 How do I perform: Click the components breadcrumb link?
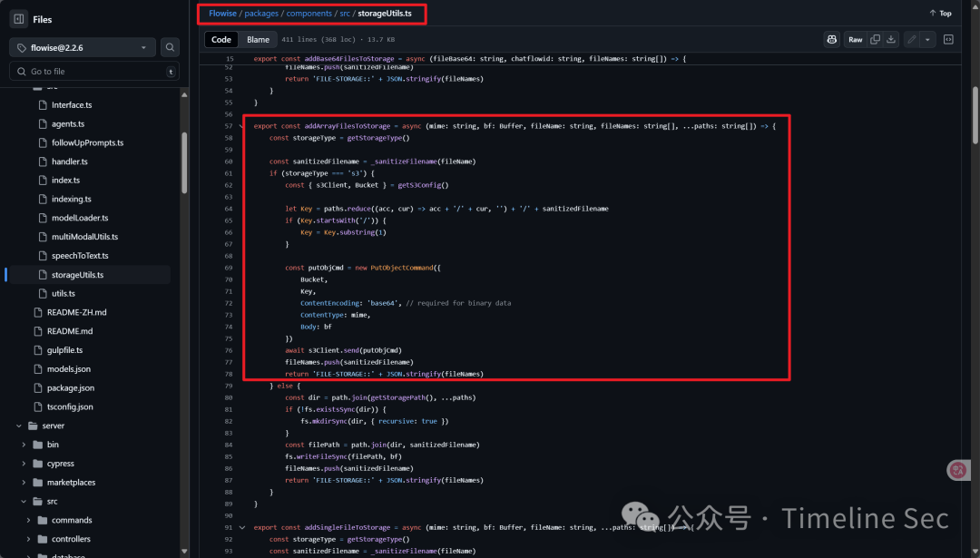coord(309,13)
